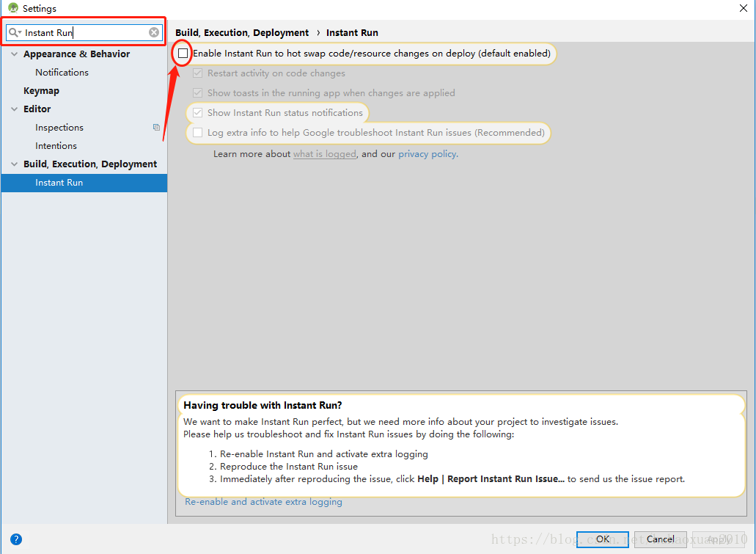Click the Android Studio logo in title bar
The image size is (756, 554).
[13, 8]
